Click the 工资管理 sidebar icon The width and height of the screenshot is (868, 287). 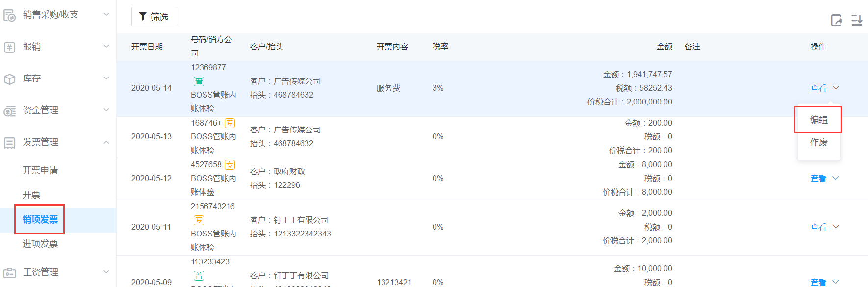tap(10, 273)
